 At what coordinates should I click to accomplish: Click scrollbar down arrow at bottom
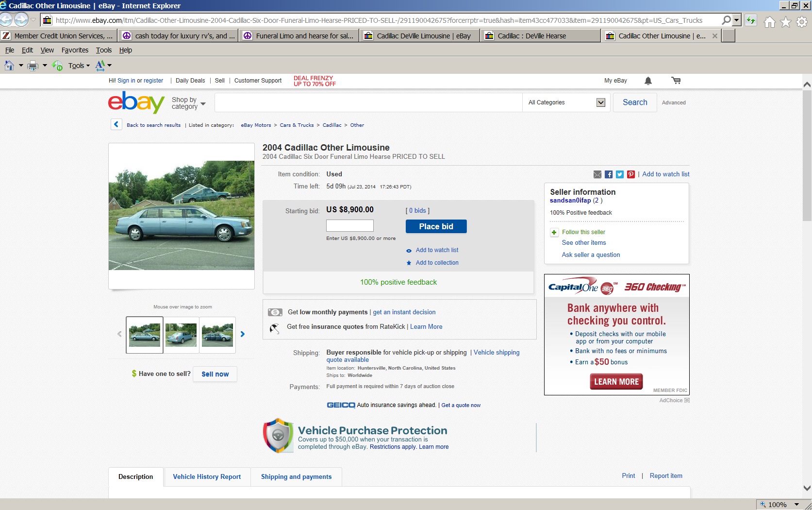[807, 488]
